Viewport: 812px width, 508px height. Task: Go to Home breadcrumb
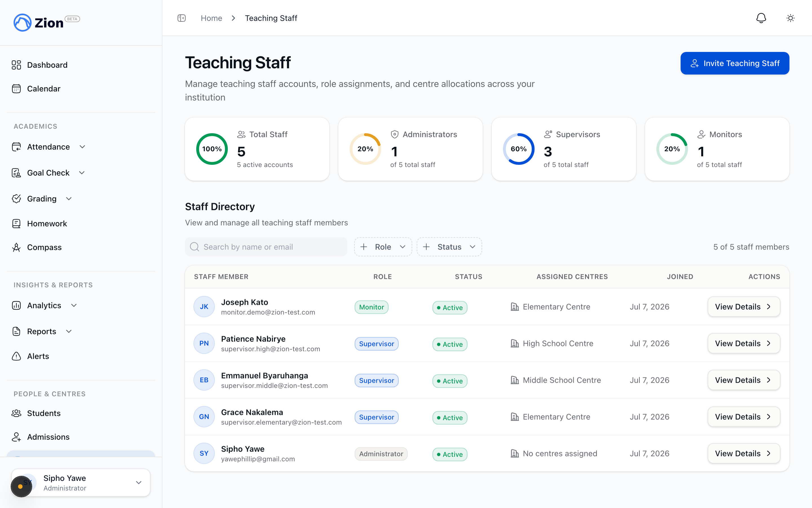pos(211,18)
